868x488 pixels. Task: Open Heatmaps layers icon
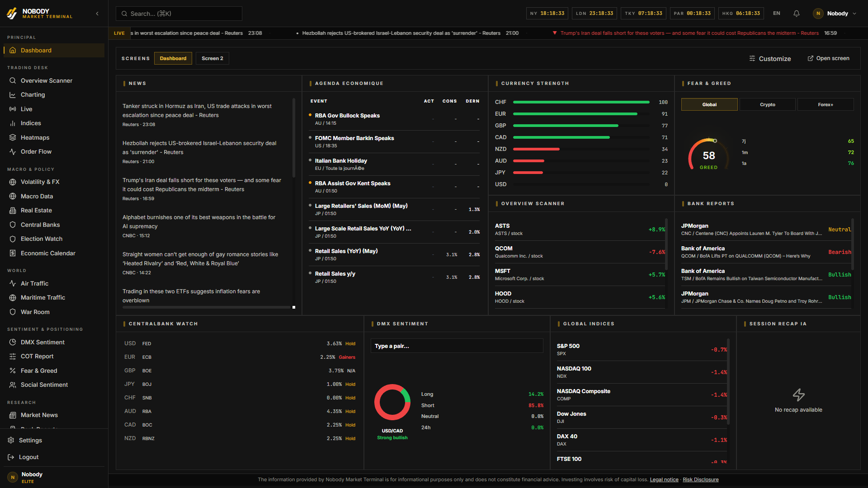coord(13,137)
